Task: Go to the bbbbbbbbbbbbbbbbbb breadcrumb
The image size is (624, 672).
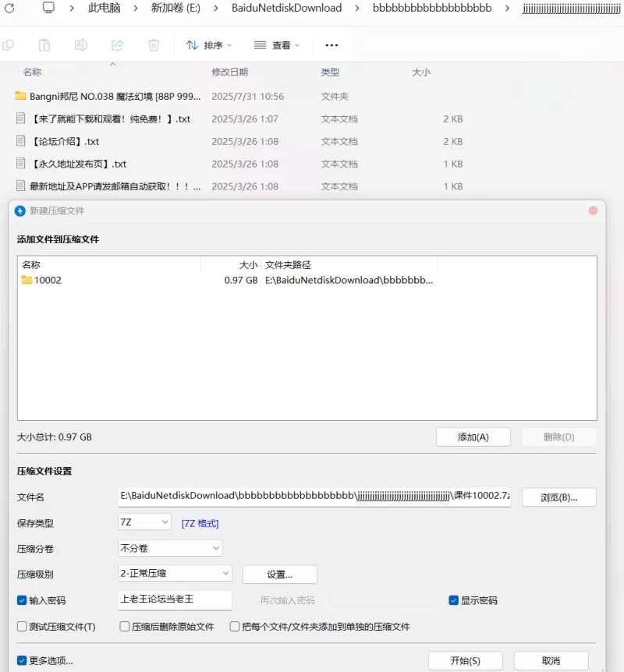Action: point(432,8)
